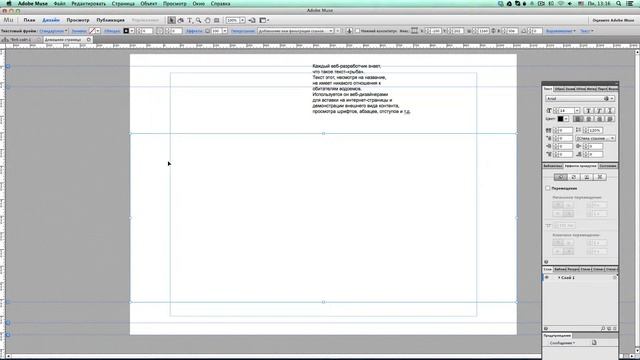Open the Справка menu
This screenshot has height=360, width=640.
coord(220,3)
